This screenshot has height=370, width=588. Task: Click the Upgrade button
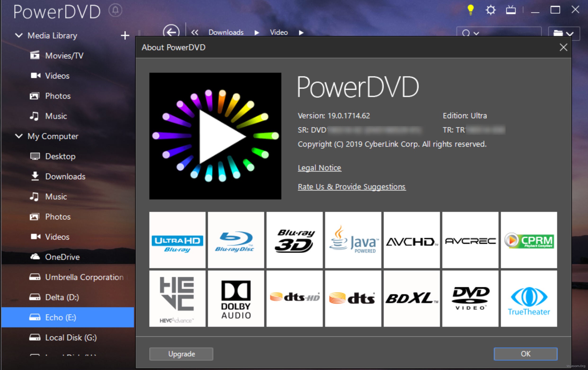pyautogui.click(x=181, y=354)
